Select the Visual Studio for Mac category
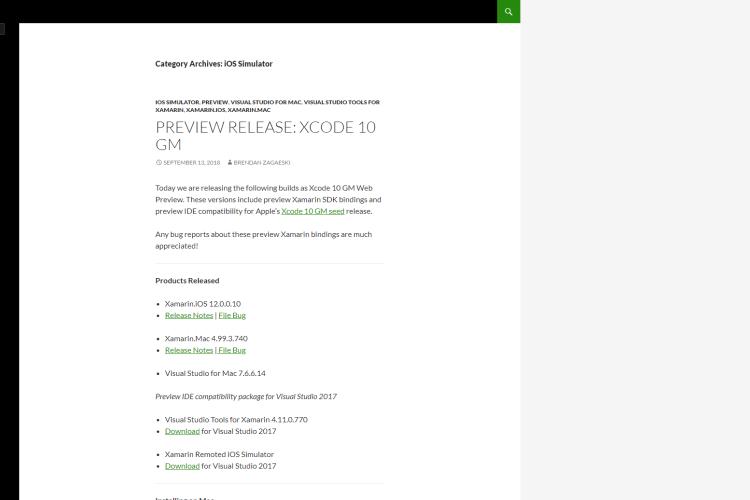This screenshot has height=500, width=750. pos(266,102)
